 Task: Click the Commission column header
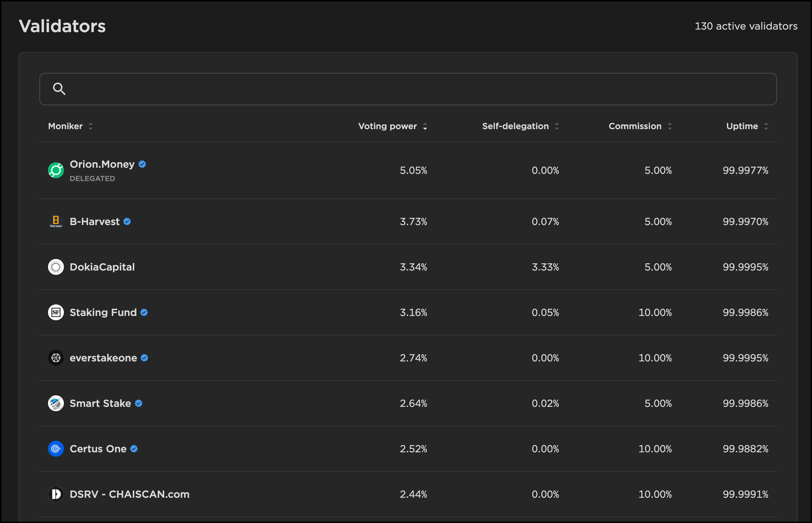[x=635, y=126]
